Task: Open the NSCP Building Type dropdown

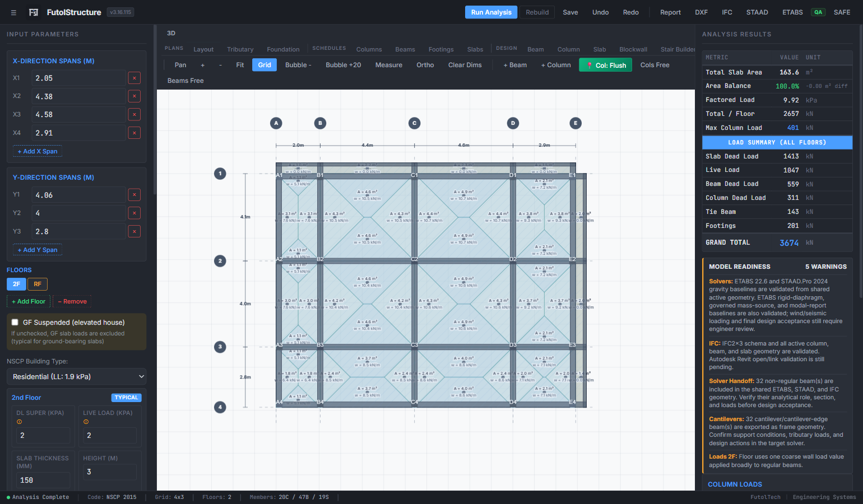Action: coord(77,377)
